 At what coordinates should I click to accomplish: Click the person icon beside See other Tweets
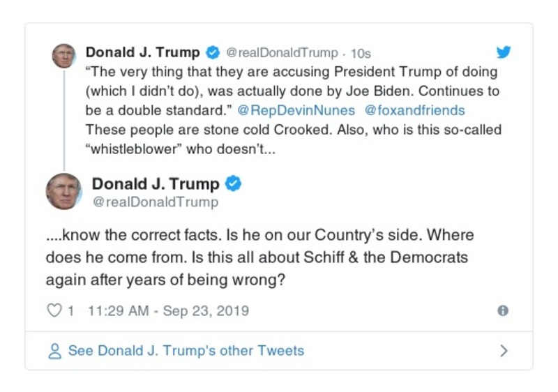pyautogui.click(x=54, y=351)
